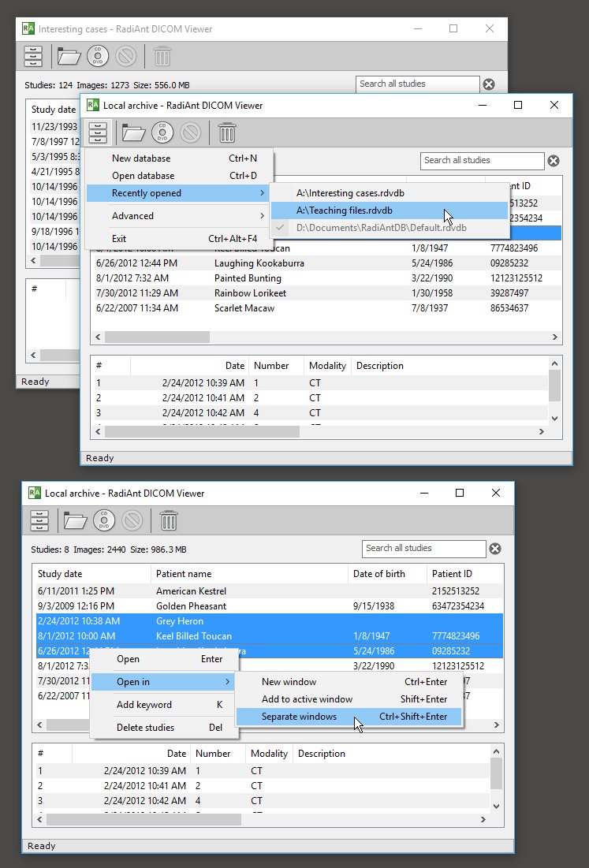This screenshot has height=868, width=589.
Task: Click open folder icon in middle Local archive window
Action: tap(133, 133)
